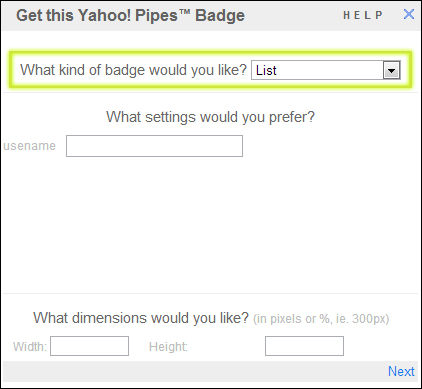Click the 'in pixels or %' hint text
422x389 pixels.
click(321, 319)
